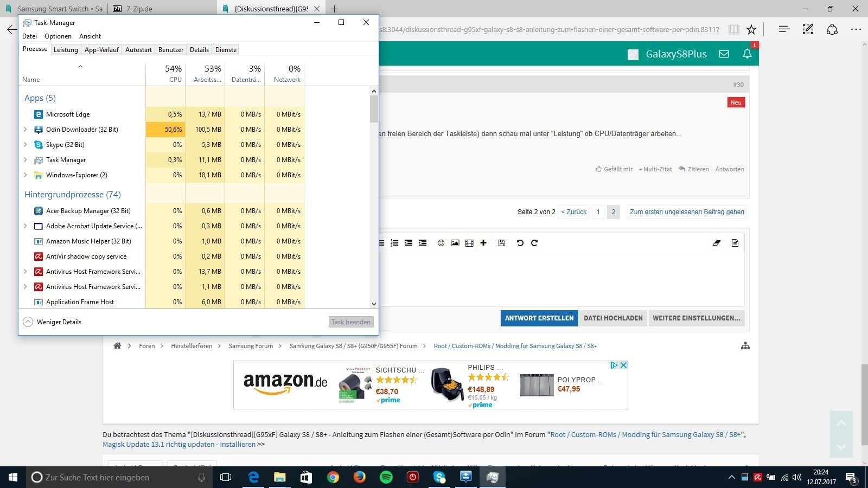Viewport: 868px width, 488px height.
Task: Open forum alerts bell icon
Action: (747, 54)
